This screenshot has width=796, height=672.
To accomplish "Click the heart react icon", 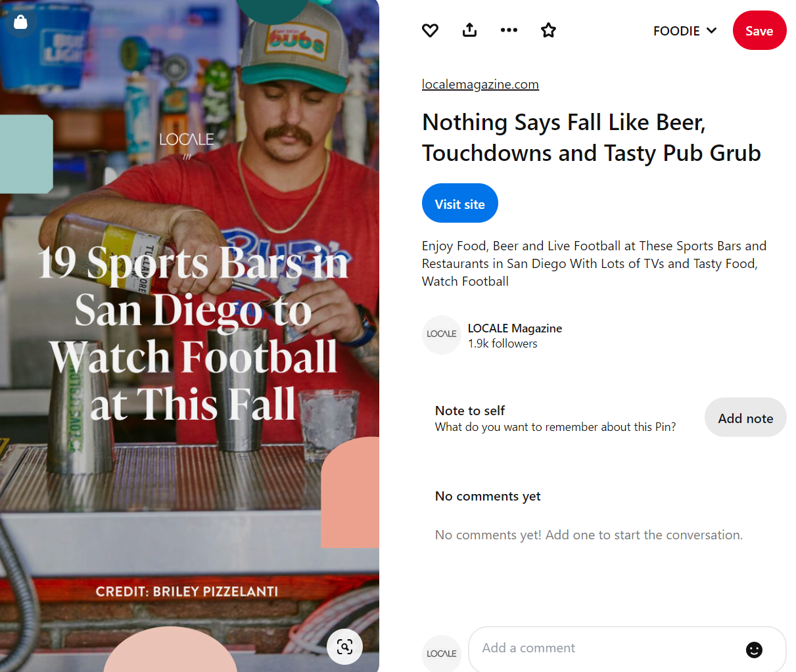I will pyautogui.click(x=430, y=30).
